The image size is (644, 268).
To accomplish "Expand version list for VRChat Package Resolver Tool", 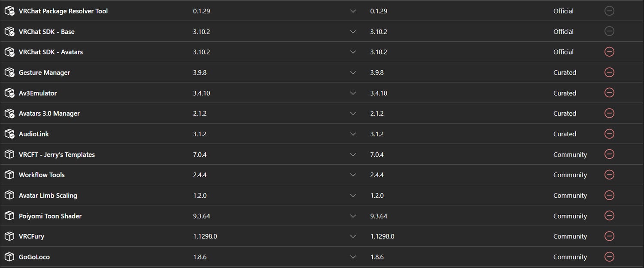I will [353, 11].
